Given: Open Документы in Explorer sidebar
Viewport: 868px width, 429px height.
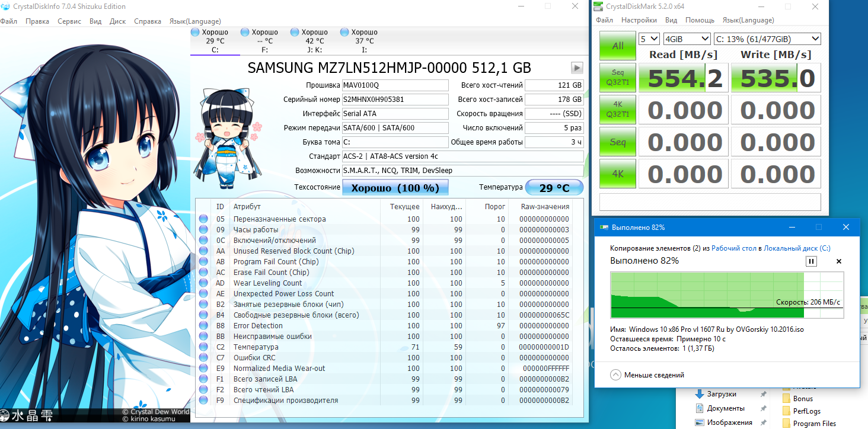Looking at the screenshot, I should click(720, 408).
